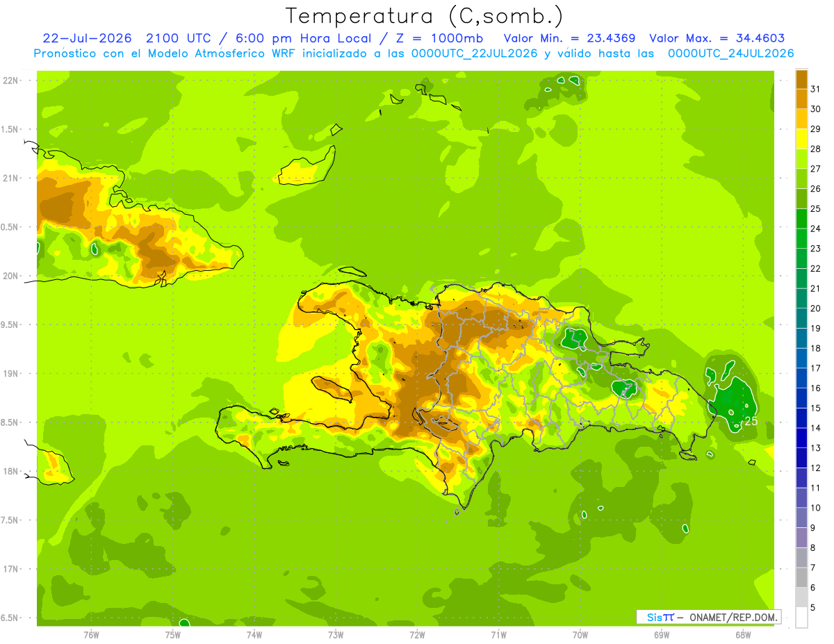834x644 pixels.
Task: Click 'Valor Max. = 34.4603' readout
Action: [717, 38]
